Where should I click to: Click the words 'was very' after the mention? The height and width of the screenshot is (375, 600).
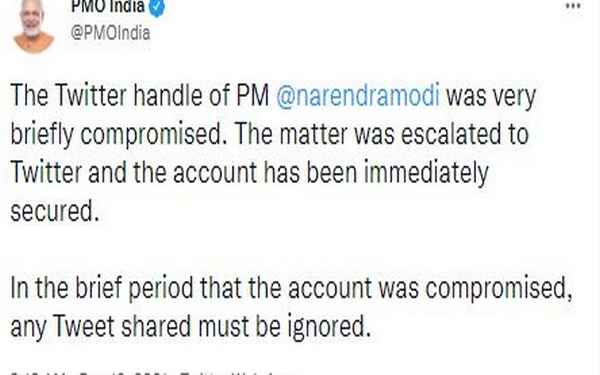[x=491, y=96]
